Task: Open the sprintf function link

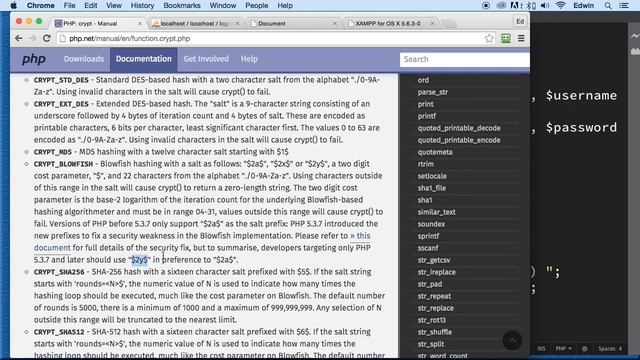Action: [428, 236]
